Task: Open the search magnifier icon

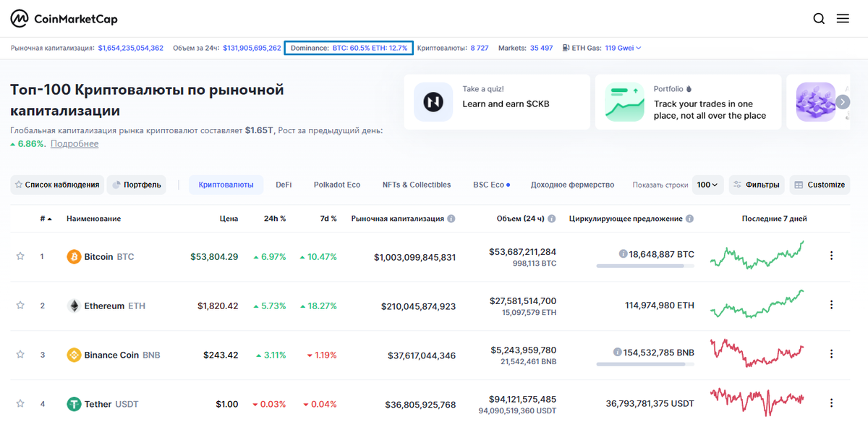Action: [819, 19]
